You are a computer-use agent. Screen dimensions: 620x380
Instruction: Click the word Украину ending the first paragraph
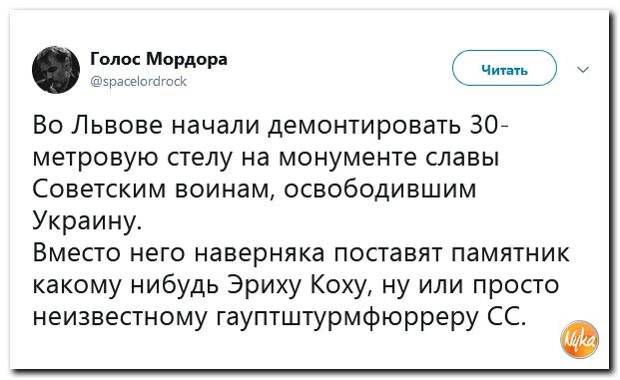click(86, 221)
